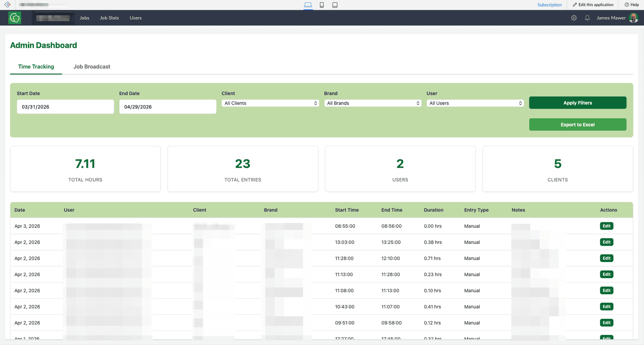Switch to the Job Broadcast tab

(92, 67)
